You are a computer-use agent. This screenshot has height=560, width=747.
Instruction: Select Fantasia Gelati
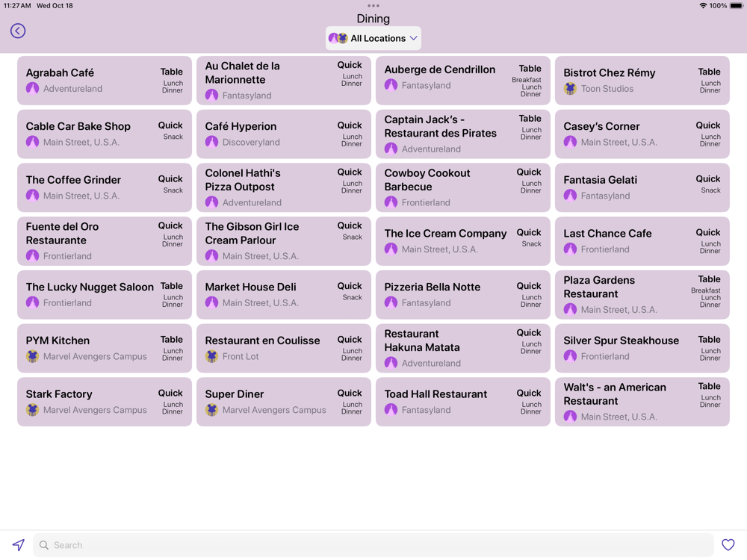coord(642,187)
